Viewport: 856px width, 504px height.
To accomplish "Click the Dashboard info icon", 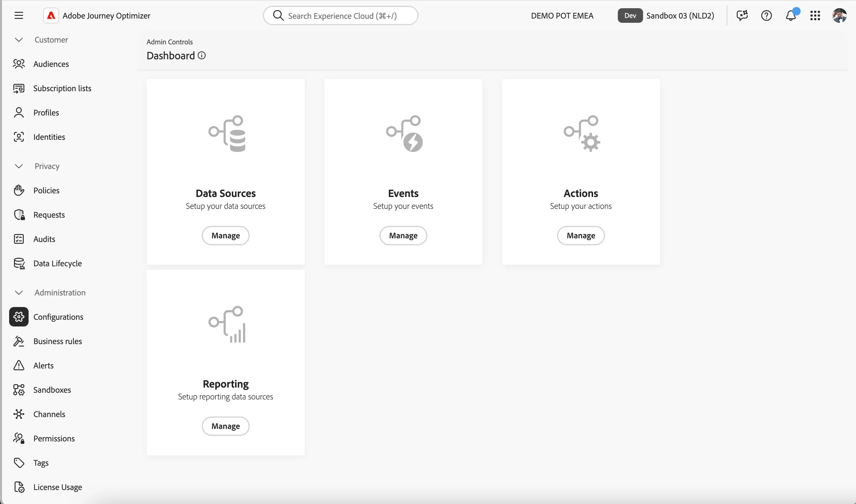I will click(x=201, y=55).
